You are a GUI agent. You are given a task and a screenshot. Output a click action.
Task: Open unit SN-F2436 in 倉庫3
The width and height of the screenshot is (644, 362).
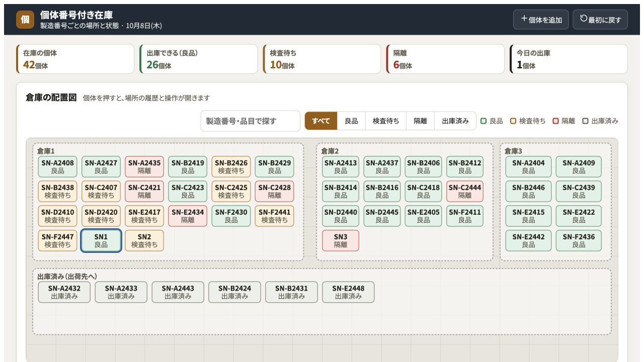coord(579,240)
